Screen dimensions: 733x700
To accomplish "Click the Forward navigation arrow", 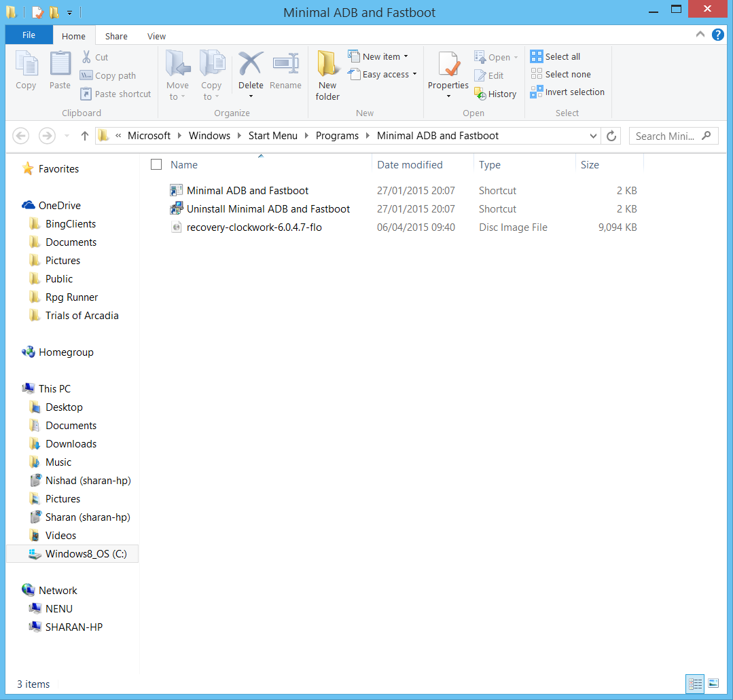I will 47,136.
